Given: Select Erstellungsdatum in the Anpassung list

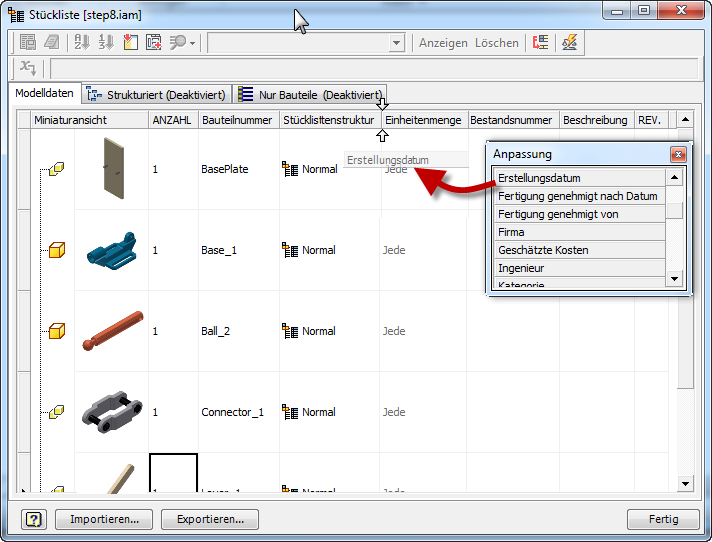Looking at the screenshot, I should click(580, 178).
